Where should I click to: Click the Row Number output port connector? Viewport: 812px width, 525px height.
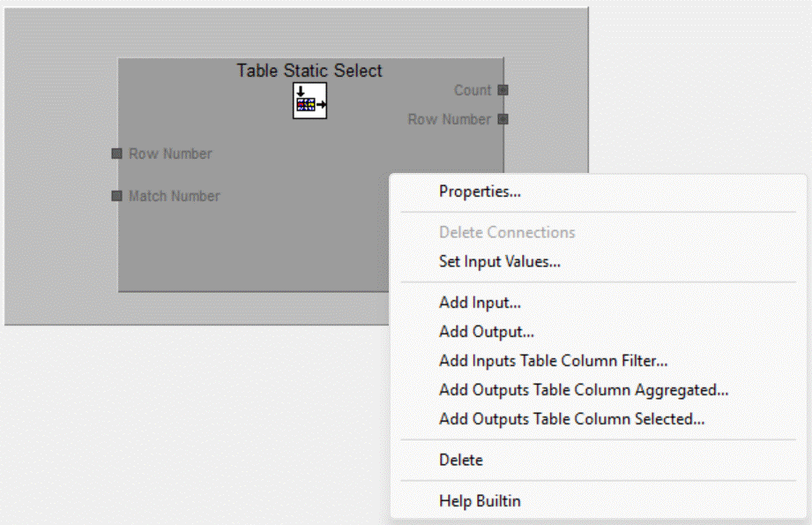[x=503, y=119]
